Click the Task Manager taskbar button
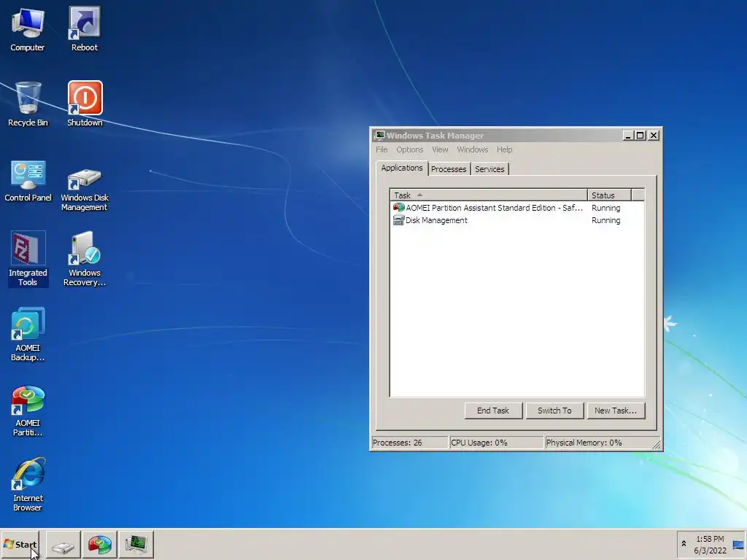 coord(136,544)
